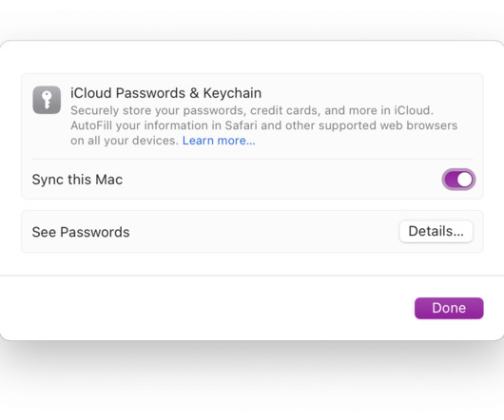
Task: Click empty space in See Passwords row
Action: (x=263, y=232)
